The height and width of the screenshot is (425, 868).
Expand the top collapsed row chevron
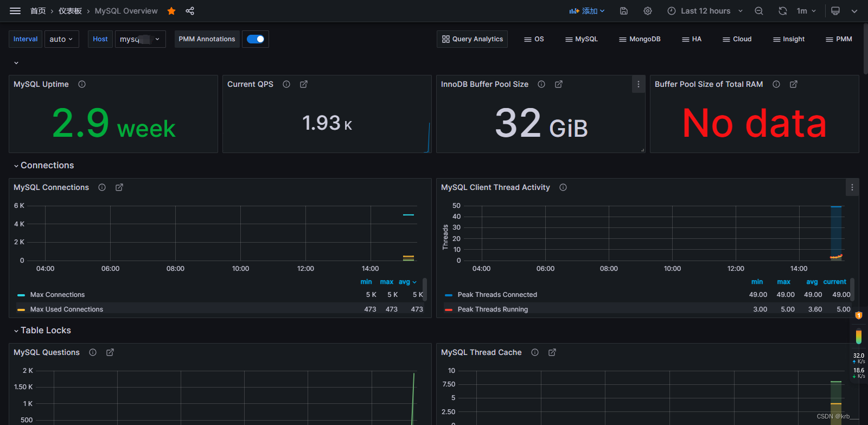pyautogui.click(x=16, y=63)
